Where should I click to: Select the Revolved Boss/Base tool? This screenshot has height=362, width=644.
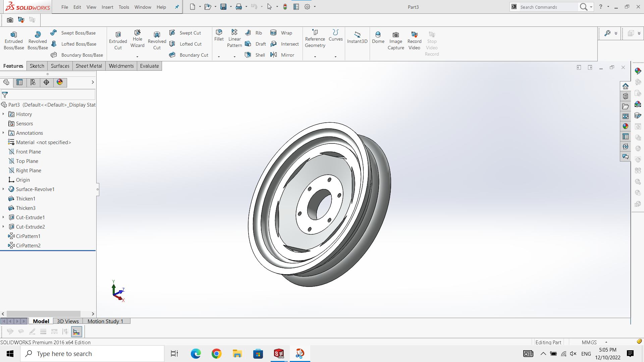(x=38, y=41)
